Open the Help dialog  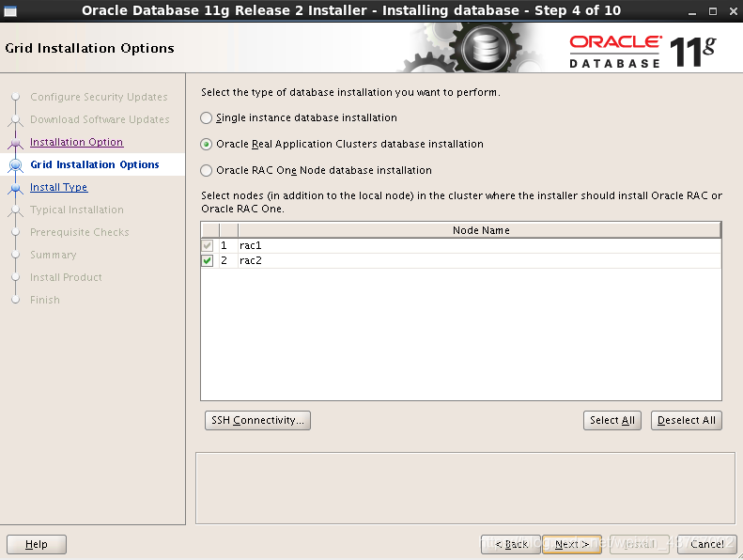tap(37, 544)
